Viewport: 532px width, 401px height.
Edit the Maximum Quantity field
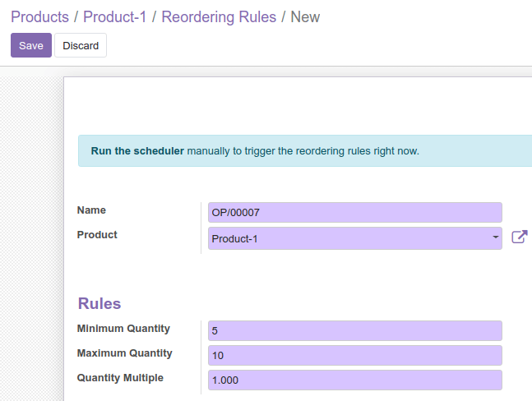[355, 355]
